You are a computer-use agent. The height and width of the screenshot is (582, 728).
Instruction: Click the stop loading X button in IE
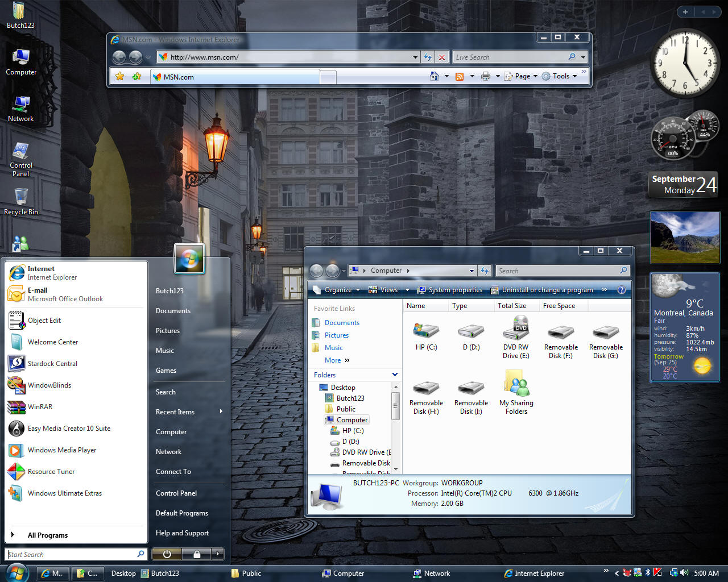[x=442, y=57]
